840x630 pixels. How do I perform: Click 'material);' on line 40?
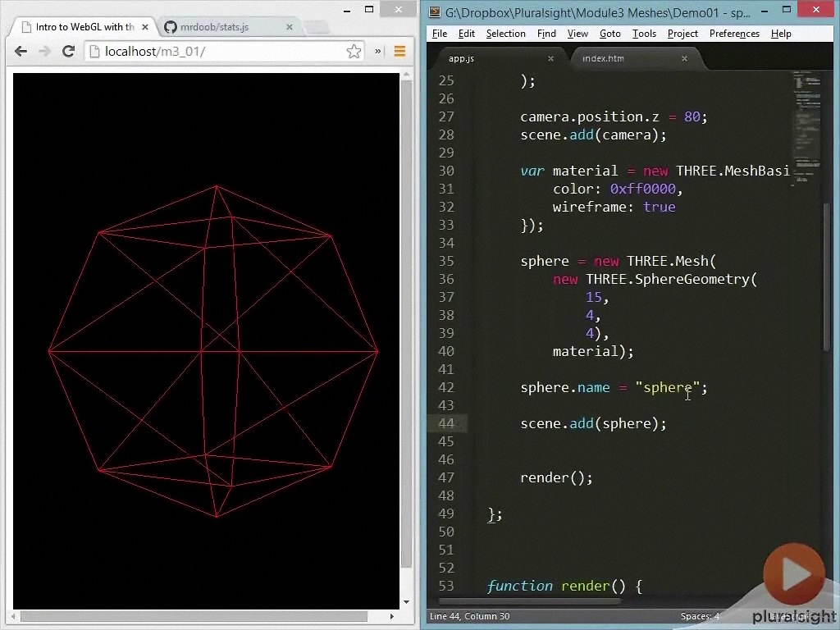tap(593, 351)
